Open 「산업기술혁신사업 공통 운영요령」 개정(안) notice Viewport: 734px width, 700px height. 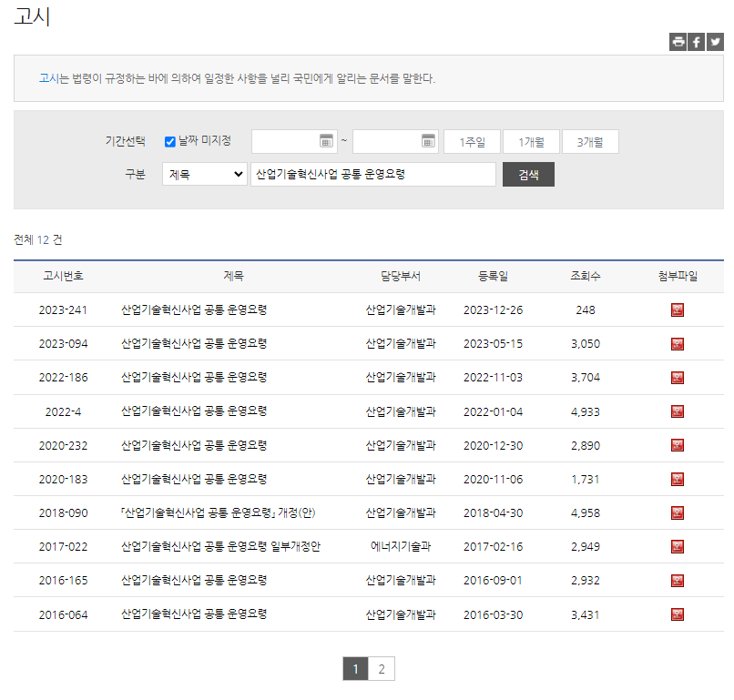[x=219, y=512]
